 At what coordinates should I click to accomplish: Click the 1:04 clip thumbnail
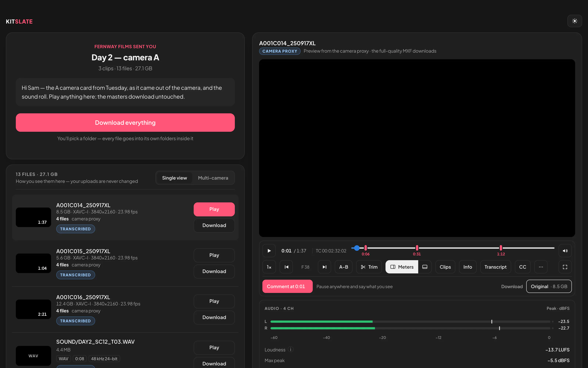pyautogui.click(x=33, y=263)
